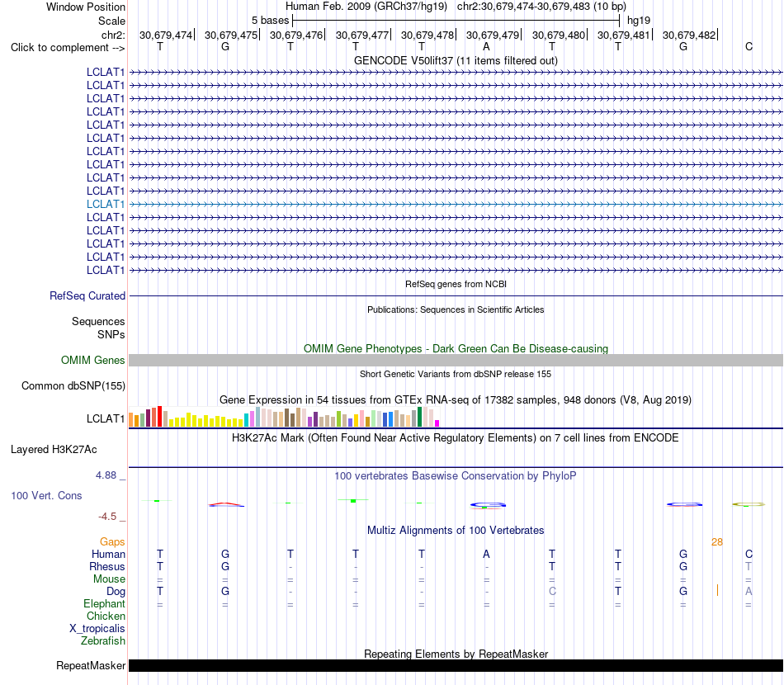Click the 100 Vert. Cons label
The height and width of the screenshot is (685, 784).
click(46, 495)
